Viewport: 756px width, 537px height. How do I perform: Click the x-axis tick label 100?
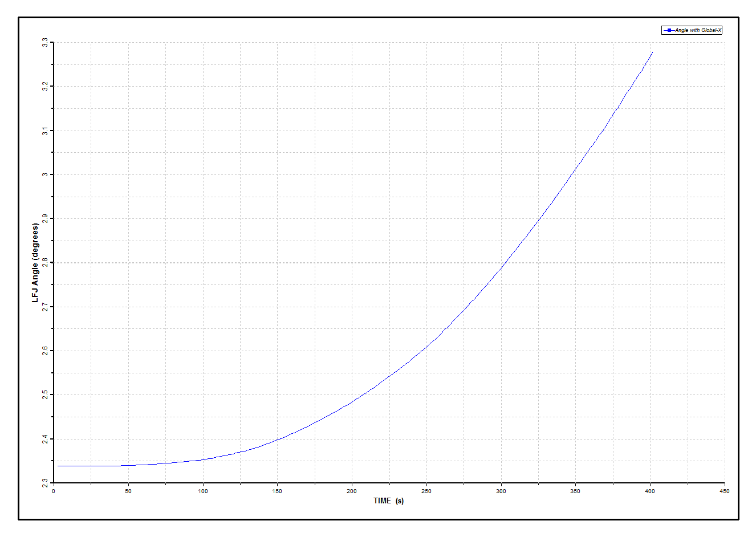[203, 491]
